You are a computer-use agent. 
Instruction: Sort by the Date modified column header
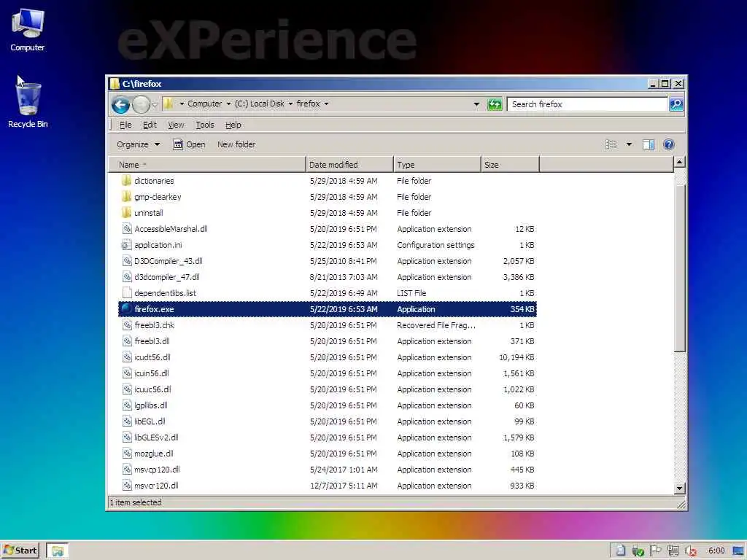349,164
